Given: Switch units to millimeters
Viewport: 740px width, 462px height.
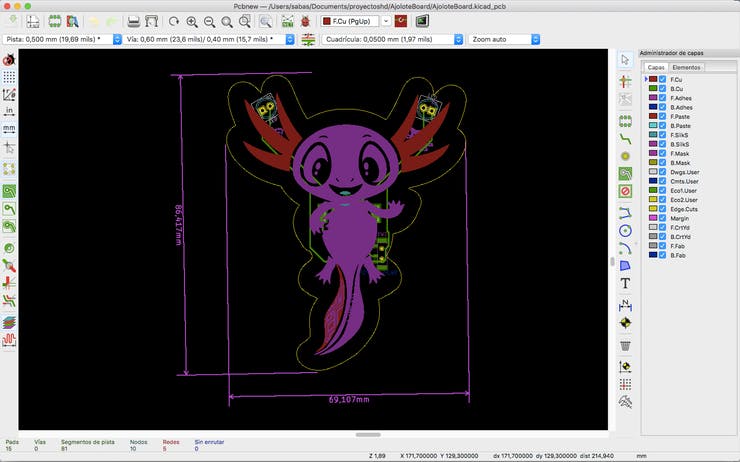Looking at the screenshot, I should 9,128.
